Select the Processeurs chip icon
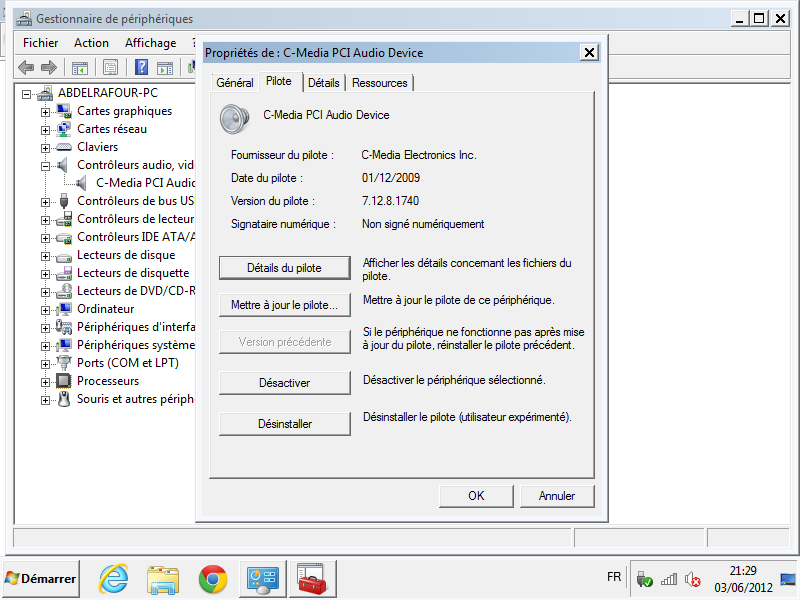This screenshot has height=600, width=800. pyautogui.click(x=64, y=381)
